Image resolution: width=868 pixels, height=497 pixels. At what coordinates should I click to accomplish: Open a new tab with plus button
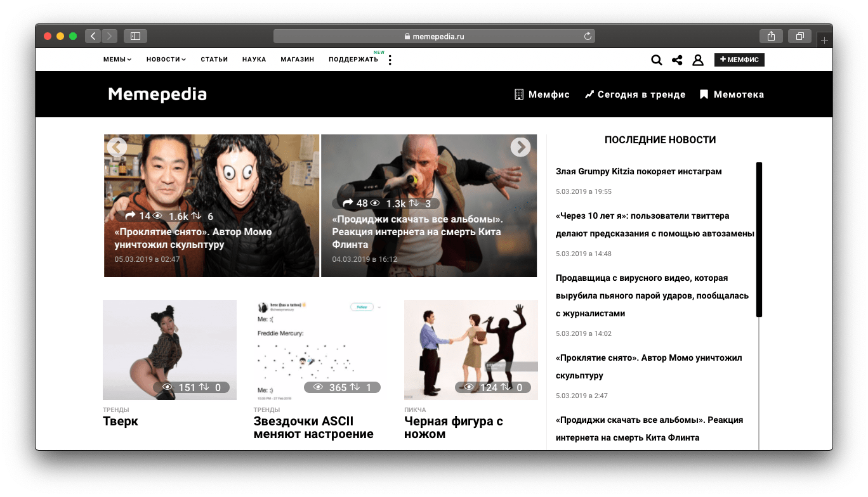(824, 40)
